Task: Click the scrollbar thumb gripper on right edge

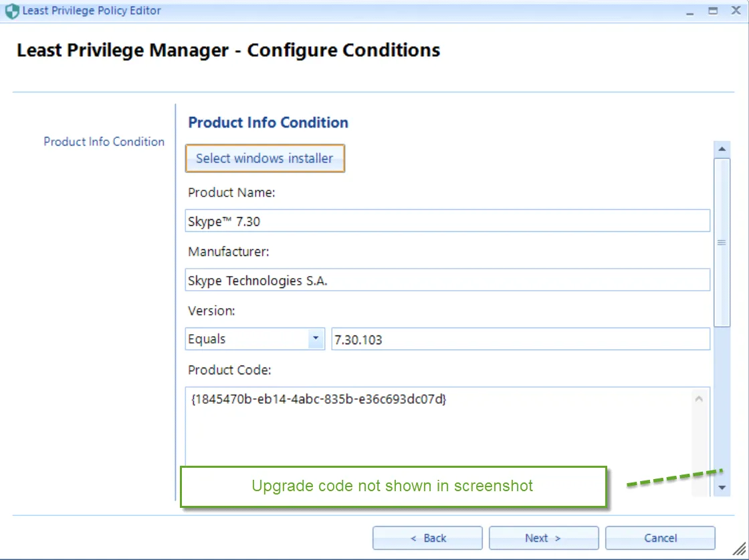Action: click(723, 242)
